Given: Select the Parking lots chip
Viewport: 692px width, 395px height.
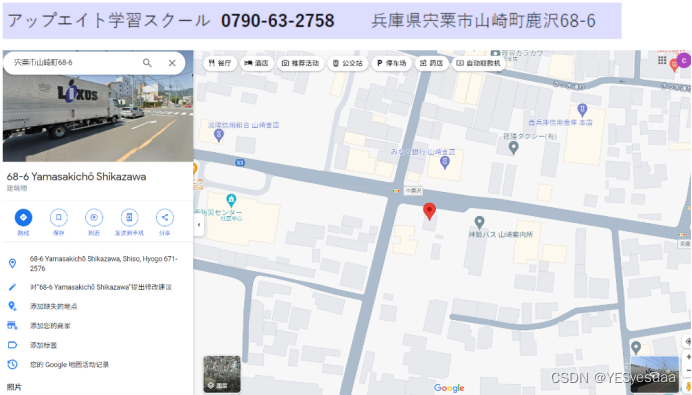Looking at the screenshot, I should (x=391, y=63).
